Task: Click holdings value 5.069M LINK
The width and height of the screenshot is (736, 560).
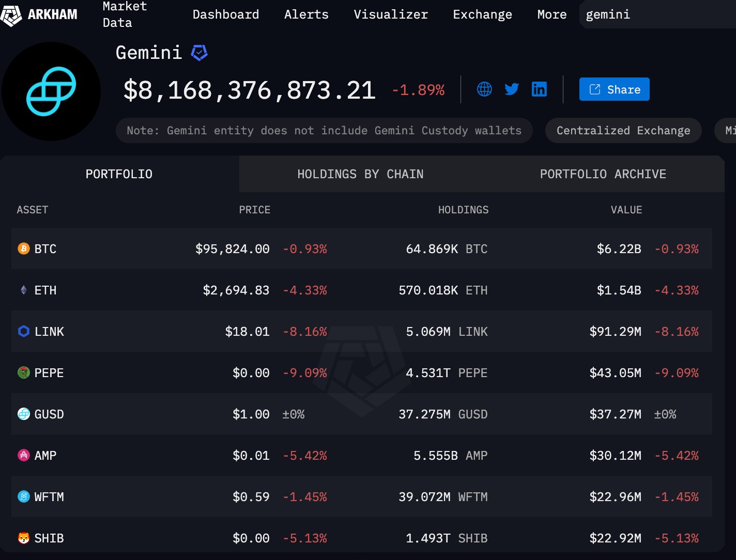Action: click(447, 332)
